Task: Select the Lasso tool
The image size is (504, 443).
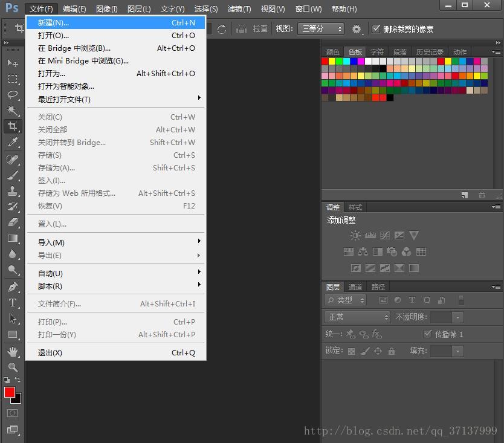Action: click(13, 95)
